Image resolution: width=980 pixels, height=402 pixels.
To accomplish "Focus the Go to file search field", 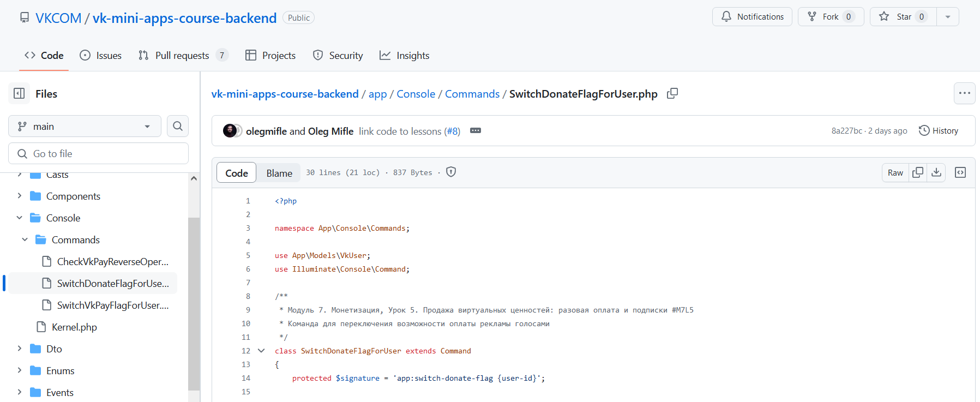I will [x=98, y=153].
